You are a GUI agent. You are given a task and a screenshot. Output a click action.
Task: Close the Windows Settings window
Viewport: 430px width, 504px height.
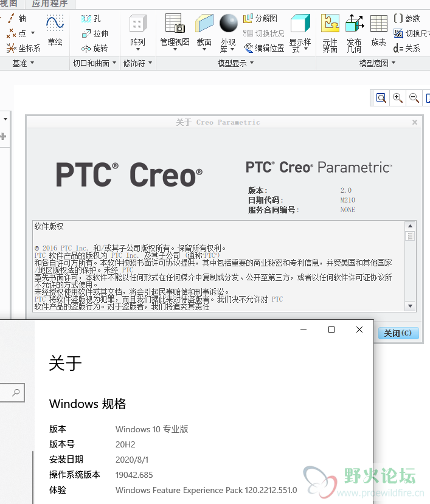[x=359, y=330]
